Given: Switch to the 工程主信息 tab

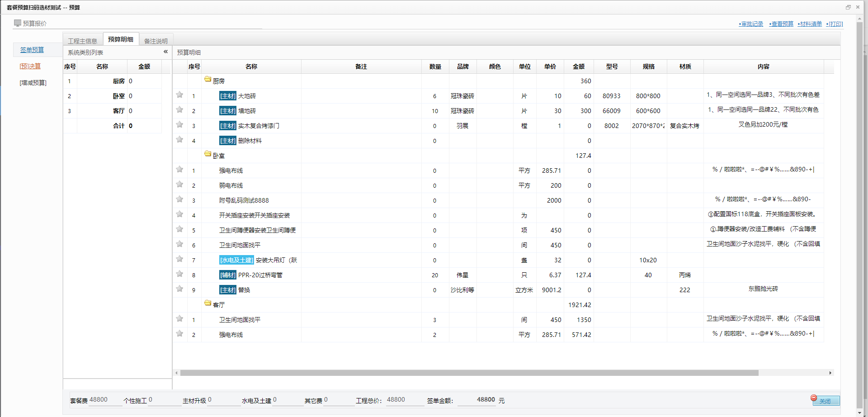Looking at the screenshot, I should pyautogui.click(x=82, y=41).
